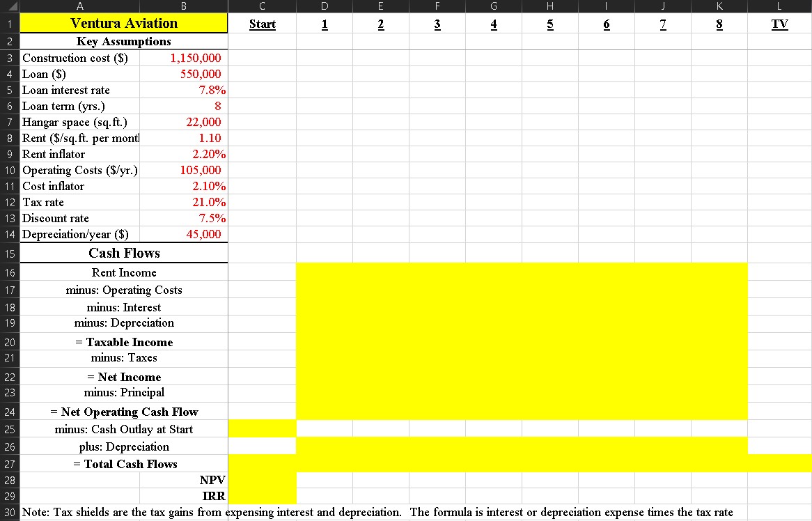
Task: Click the "Cash Flows" section header cell
Action: (124, 252)
